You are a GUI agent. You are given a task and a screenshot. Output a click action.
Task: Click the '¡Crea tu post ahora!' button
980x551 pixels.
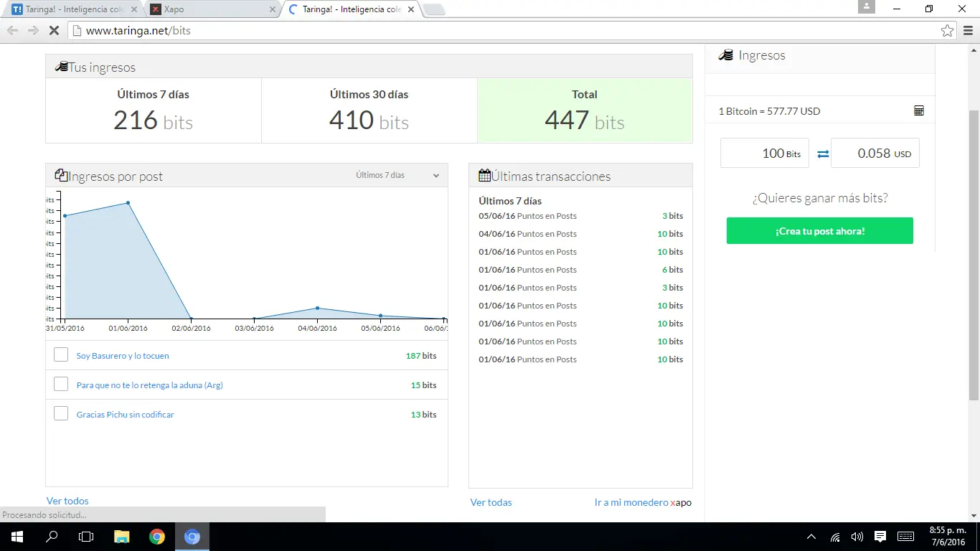coord(820,231)
